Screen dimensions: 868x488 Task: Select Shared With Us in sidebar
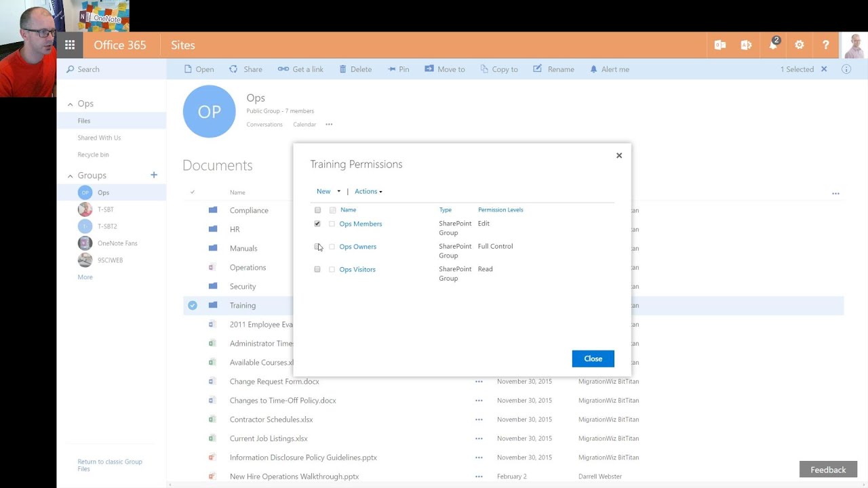click(x=99, y=138)
